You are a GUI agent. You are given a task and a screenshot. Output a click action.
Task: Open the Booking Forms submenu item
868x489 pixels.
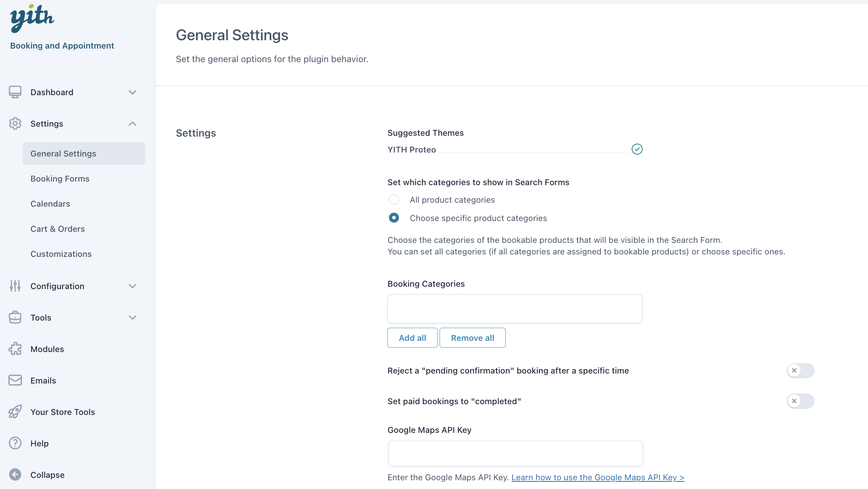click(60, 178)
